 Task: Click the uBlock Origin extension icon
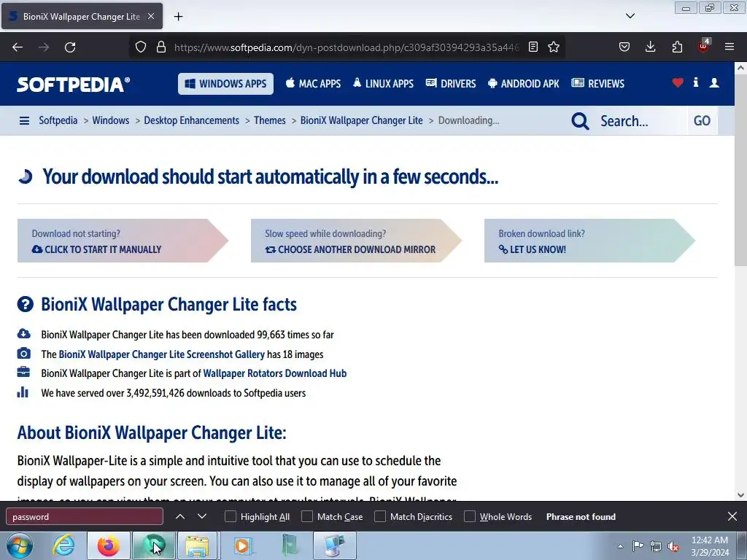[x=704, y=46]
